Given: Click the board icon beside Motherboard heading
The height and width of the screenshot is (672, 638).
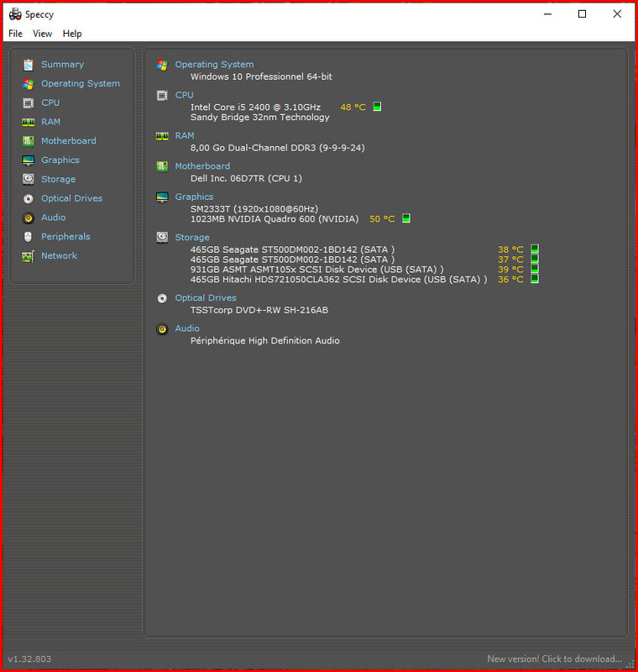Looking at the screenshot, I should coord(162,166).
